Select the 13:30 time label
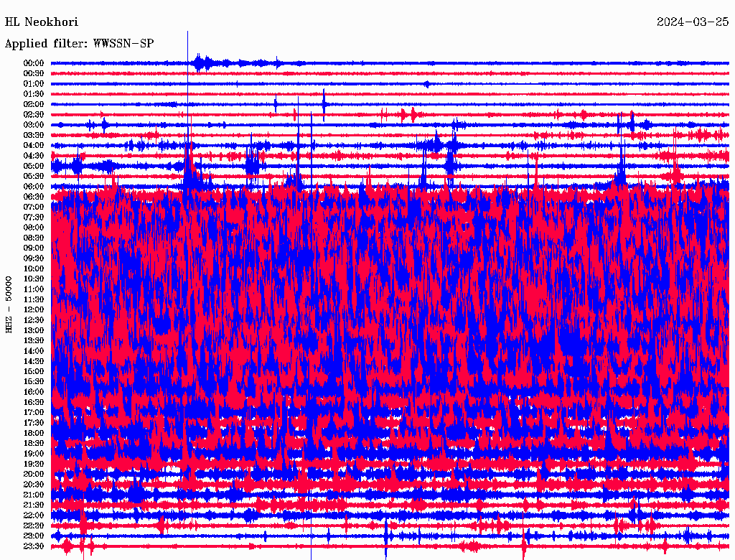735x560 pixels. click(34, 341)
